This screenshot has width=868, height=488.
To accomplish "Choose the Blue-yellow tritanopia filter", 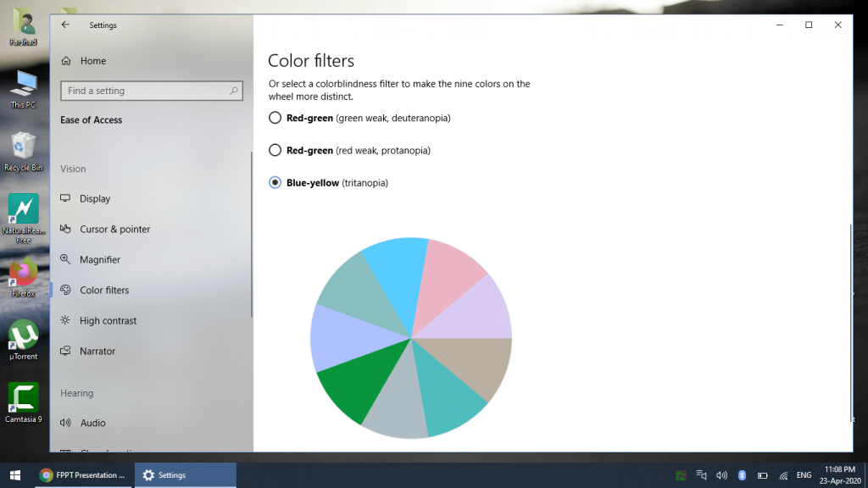I will pos(275,182).
